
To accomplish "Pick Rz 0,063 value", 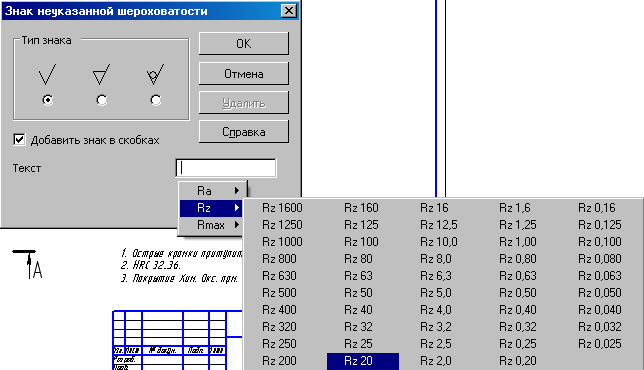I will [x=600, y=276].
